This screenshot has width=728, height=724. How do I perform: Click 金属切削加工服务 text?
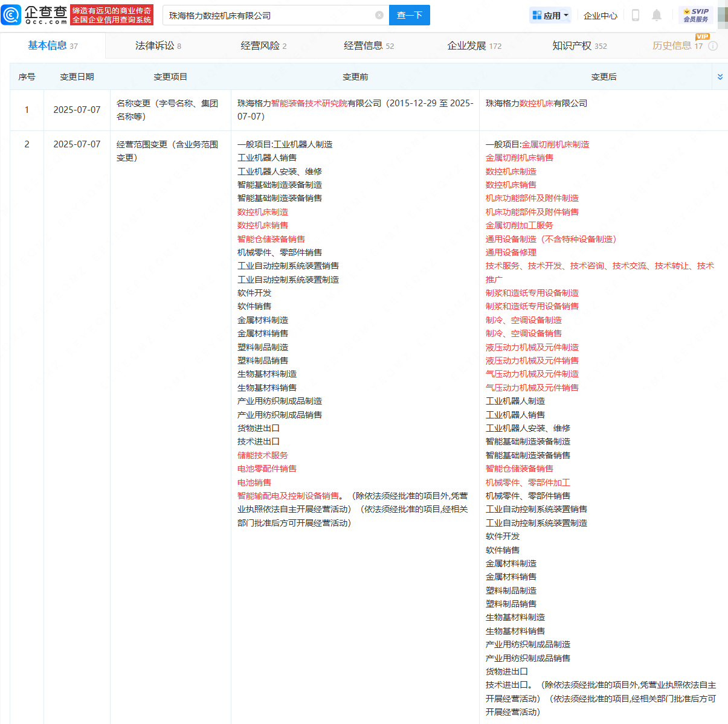tap(520, 225)
